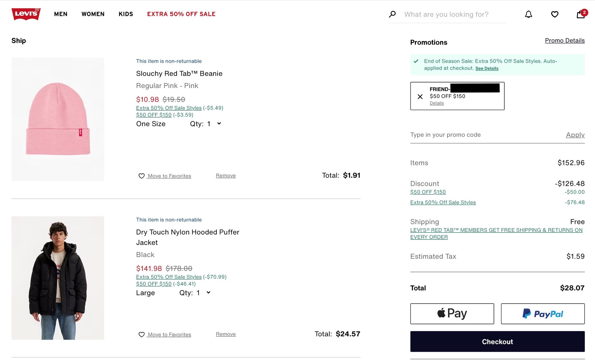595x364 pixels.
Task: Open the EXTRA 50% OFF SALE menu
Action: point(181,14)
